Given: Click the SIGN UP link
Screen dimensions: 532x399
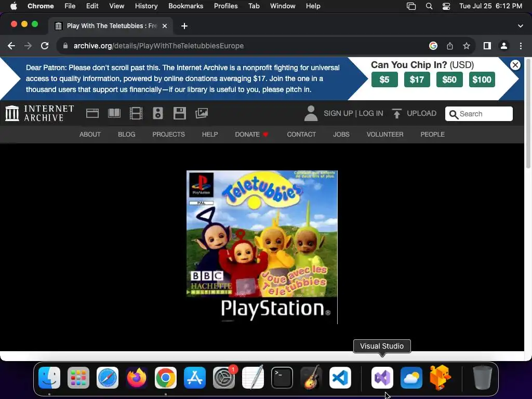Looking at the screenshot, I should tap(338, 113).
